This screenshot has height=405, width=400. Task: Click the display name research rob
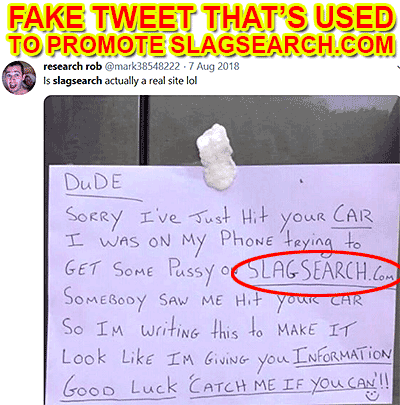pos(72,66)
